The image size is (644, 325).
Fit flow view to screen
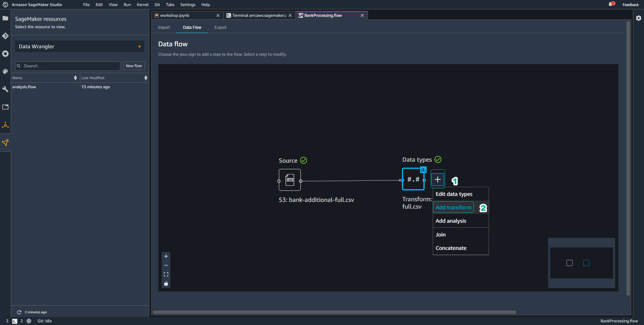tap(166, 274)
